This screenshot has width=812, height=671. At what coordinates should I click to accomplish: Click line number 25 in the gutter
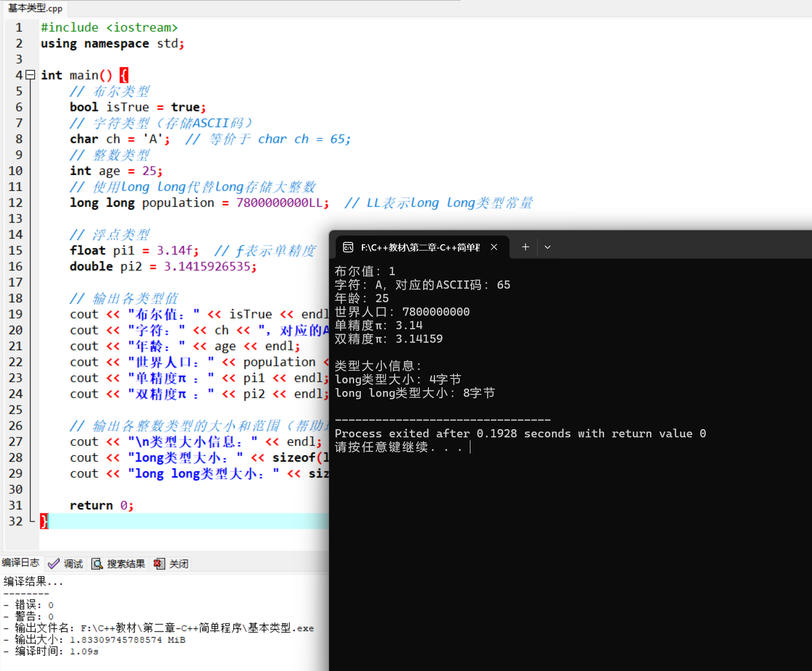click(15, 410)
